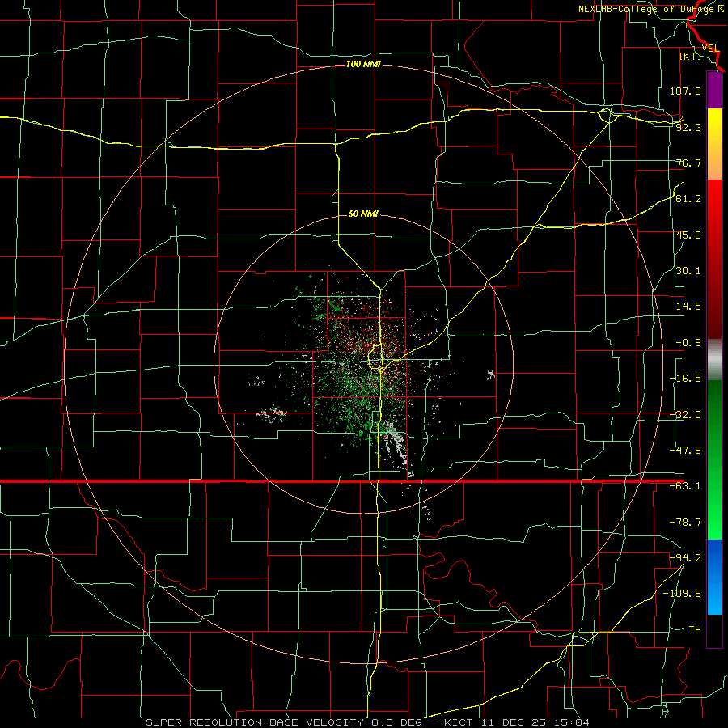
Task: Click the 107.8 legend value
Action: point(685,91)
